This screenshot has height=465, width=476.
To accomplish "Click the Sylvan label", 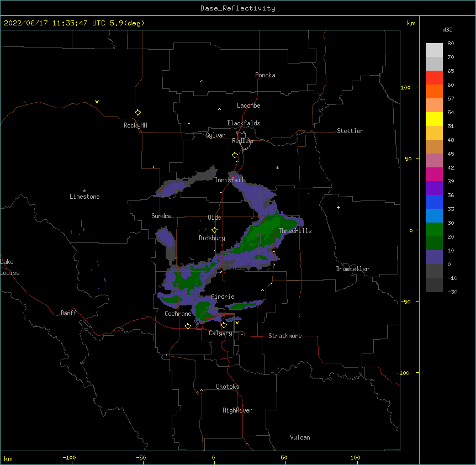I will coord(215,135).
